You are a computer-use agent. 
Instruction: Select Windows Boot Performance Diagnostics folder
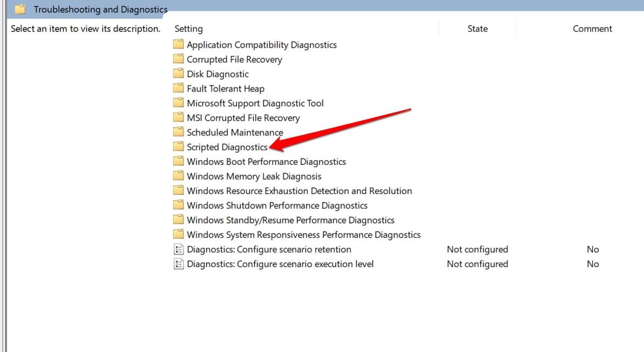(x=266, y=161)
